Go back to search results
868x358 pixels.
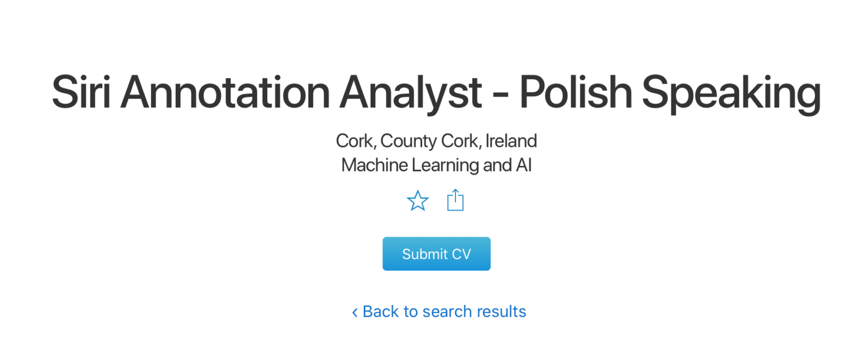(x=444, y=312)
